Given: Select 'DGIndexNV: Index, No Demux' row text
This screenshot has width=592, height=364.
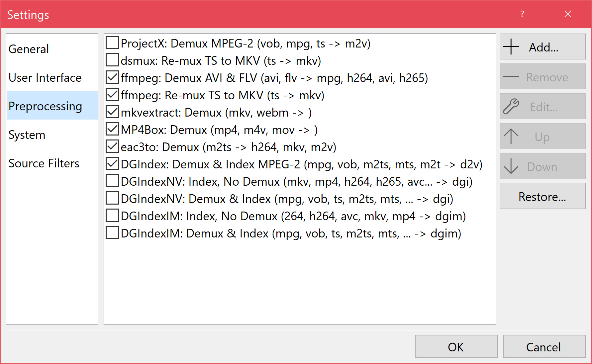Looking at the screenshot, I should 297,182.
